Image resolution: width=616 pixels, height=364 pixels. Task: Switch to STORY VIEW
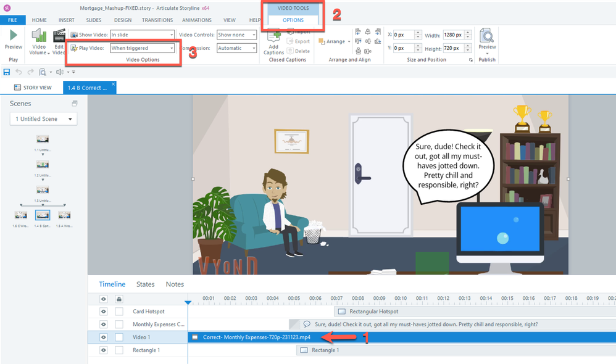33,88
